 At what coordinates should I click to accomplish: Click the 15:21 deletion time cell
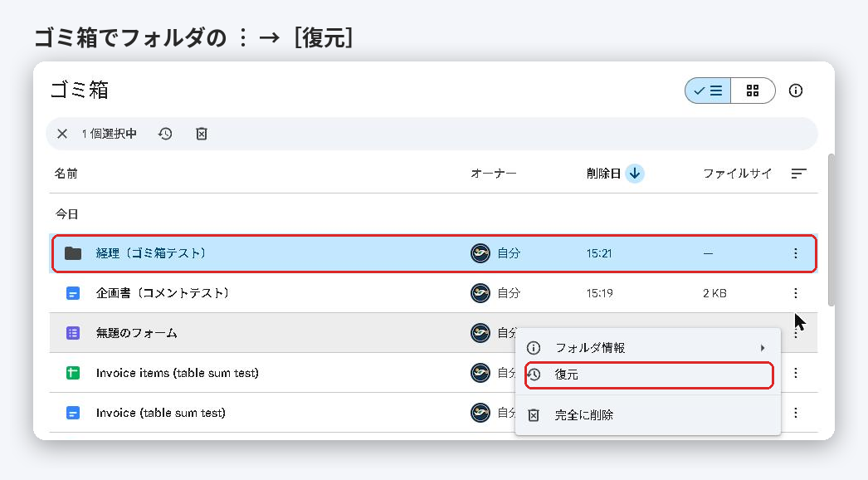[x=599, y=253]
